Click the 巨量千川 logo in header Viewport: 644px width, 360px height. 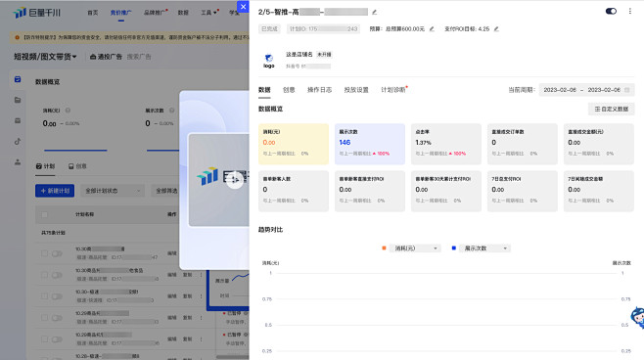(x=37, y=13)
